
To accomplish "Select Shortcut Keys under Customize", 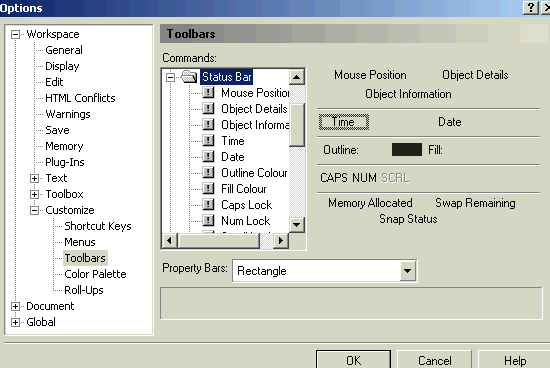I will coord(98,226).
